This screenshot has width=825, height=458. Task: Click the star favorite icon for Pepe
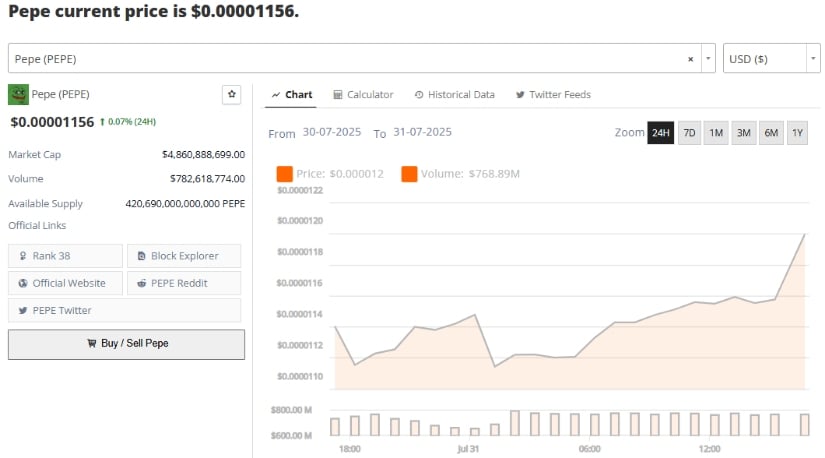[232, 95]
